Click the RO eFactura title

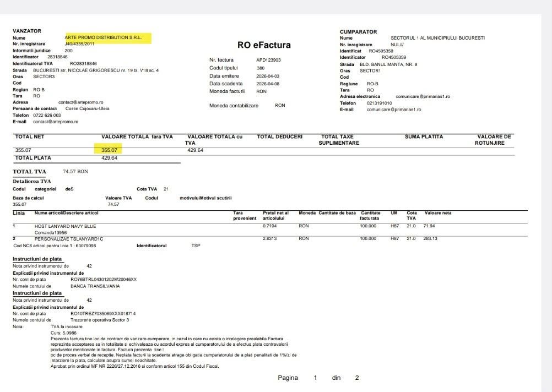pyautogui.click(x=264, y=45)
